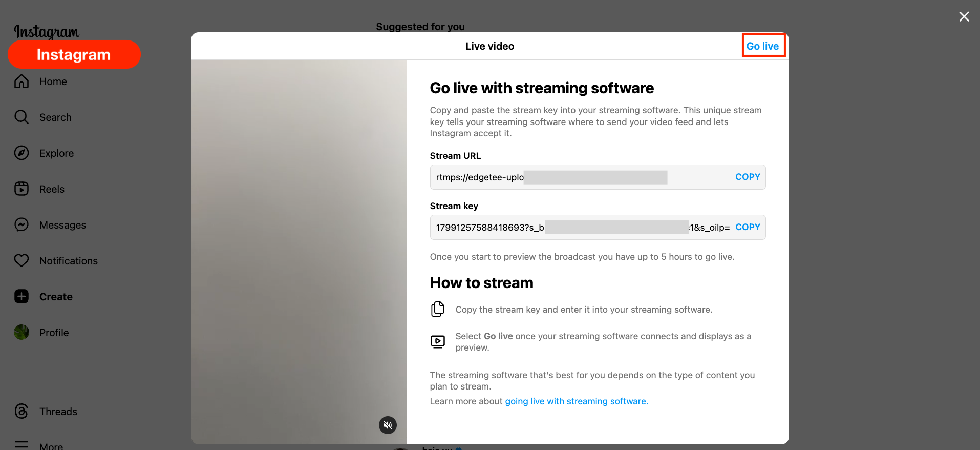Open the Search magnifier icon
The width and height of the screenshot is (980, 450).
click(22, 117)
